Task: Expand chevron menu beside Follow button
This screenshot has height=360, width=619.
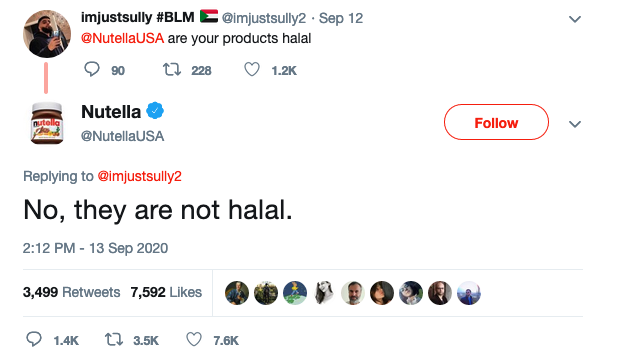Action: coord(575,124)
